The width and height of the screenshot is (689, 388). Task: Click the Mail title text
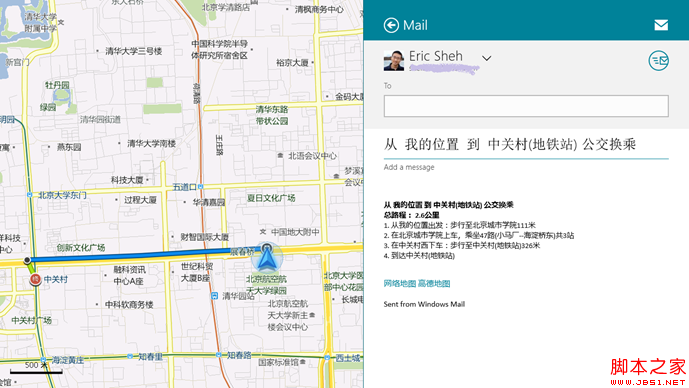pyautogui.click(x=415, y=25)
